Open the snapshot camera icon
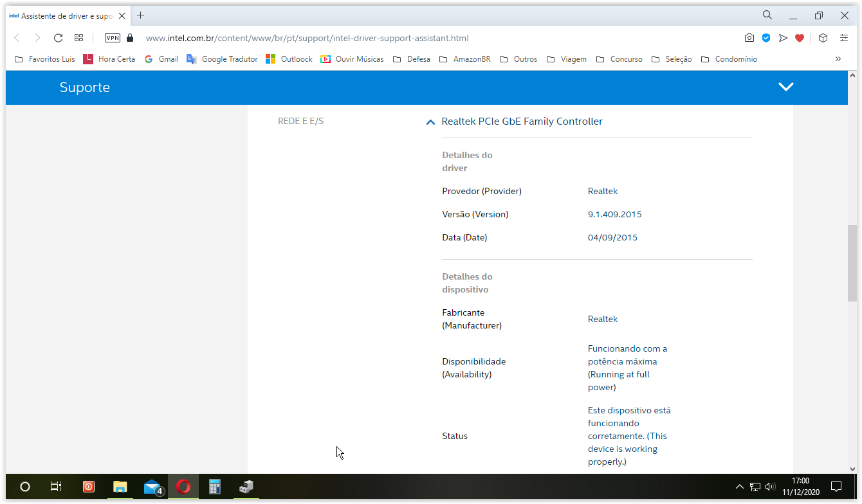The width and height of the screenshot is (862, 504). pyautogui.click(x=749, y=38)
